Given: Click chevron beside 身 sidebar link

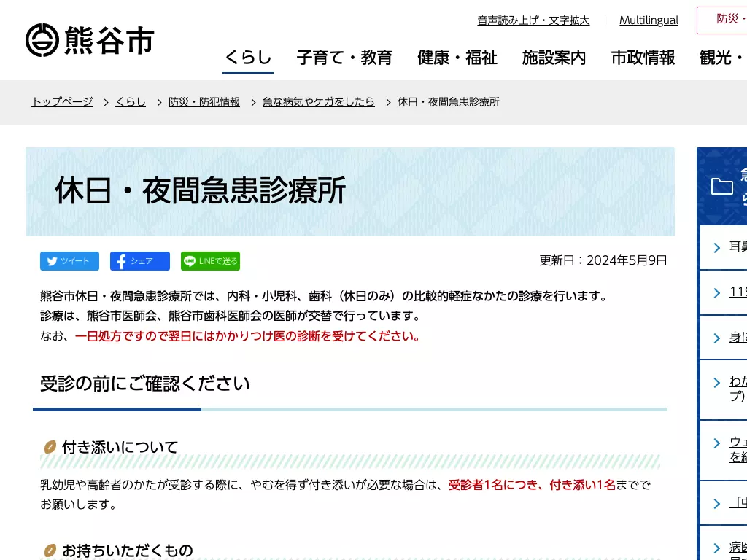Looking at the screenshot, I should [x=717, y=338].
